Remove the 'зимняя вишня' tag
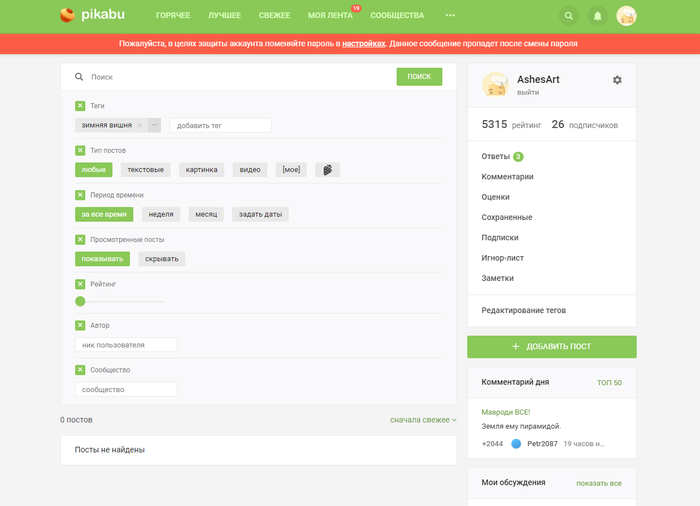Screen dimensions: 700x506 click(x=140, y=125)
